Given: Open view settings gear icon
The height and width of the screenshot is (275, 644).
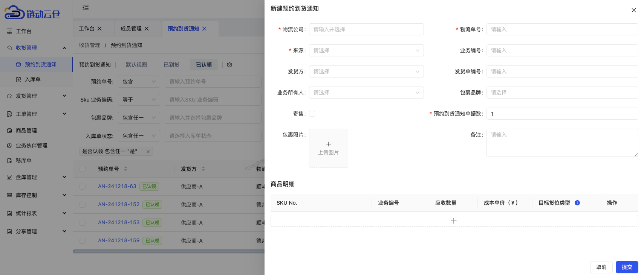Looking at the screenshot, I should (x=229, y=65).
